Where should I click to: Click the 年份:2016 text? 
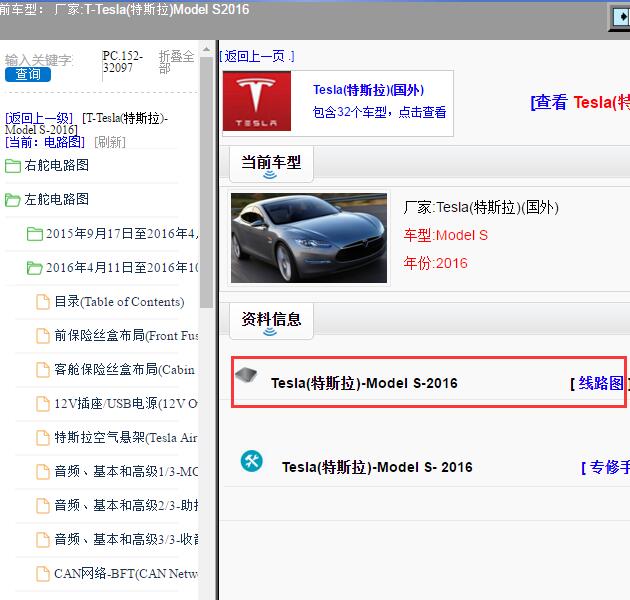click(x=436, y=263)
